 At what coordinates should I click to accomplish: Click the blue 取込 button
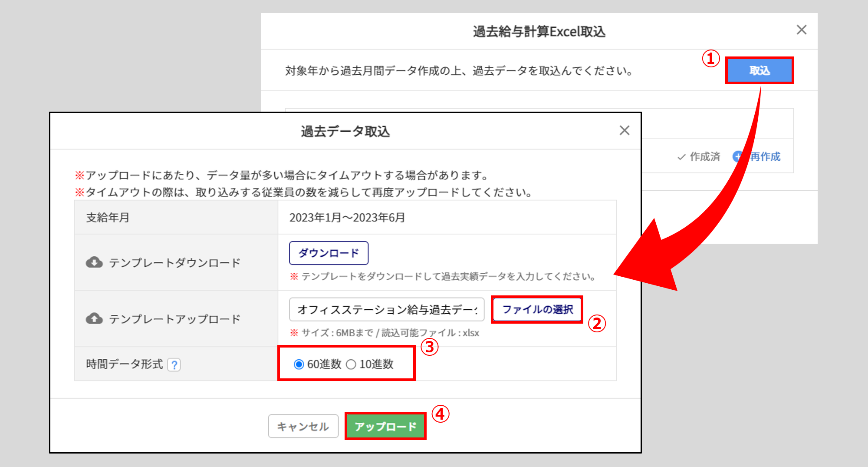point(759,70)
